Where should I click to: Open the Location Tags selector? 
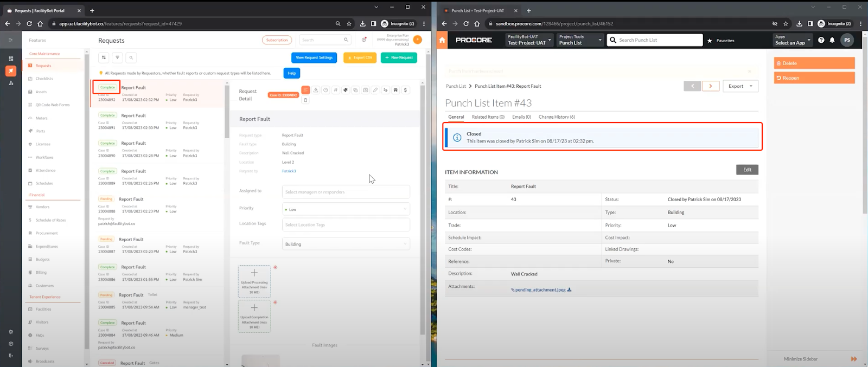point(346,224)
